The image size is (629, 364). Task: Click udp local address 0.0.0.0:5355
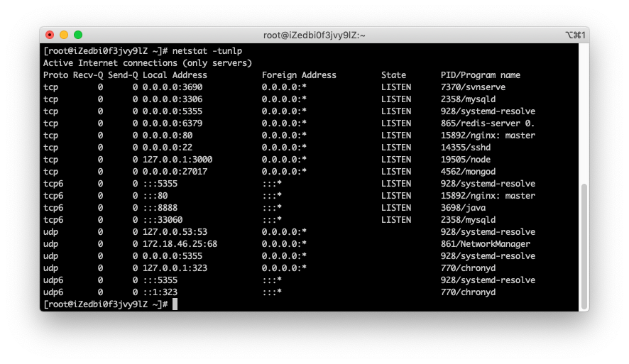point(173,255)
